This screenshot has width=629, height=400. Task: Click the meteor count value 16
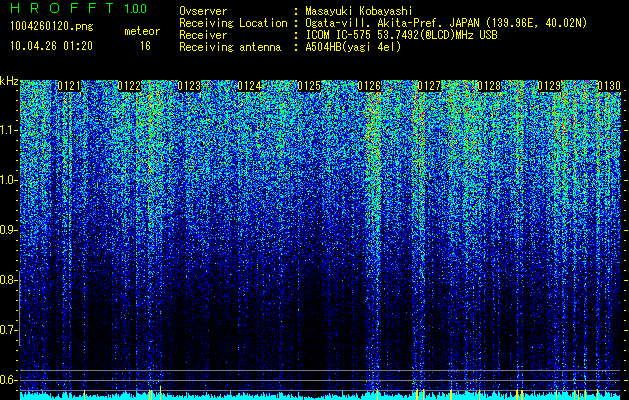pyautogui.click(x=145, y=46)
